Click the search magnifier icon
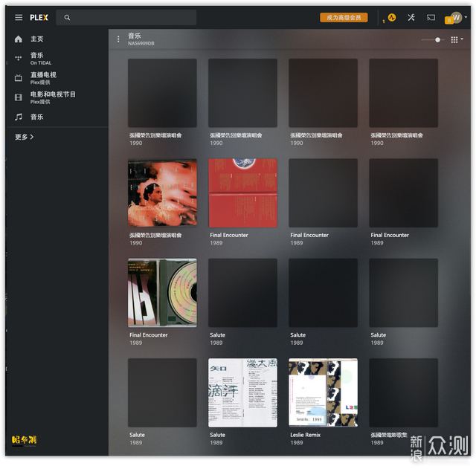The width and height of the screenshot is (476, 469). [67, 18]
